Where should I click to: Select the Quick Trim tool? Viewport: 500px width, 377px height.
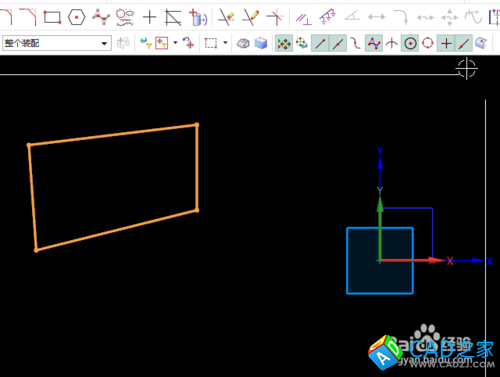[x=226, y=17]
